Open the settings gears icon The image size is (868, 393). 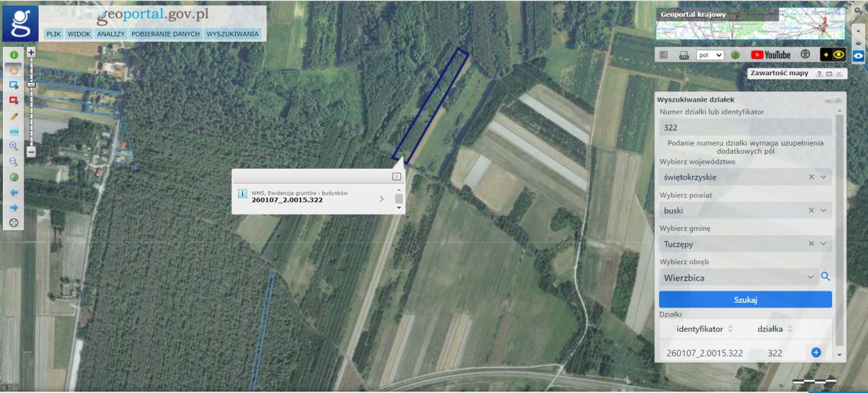857,12
